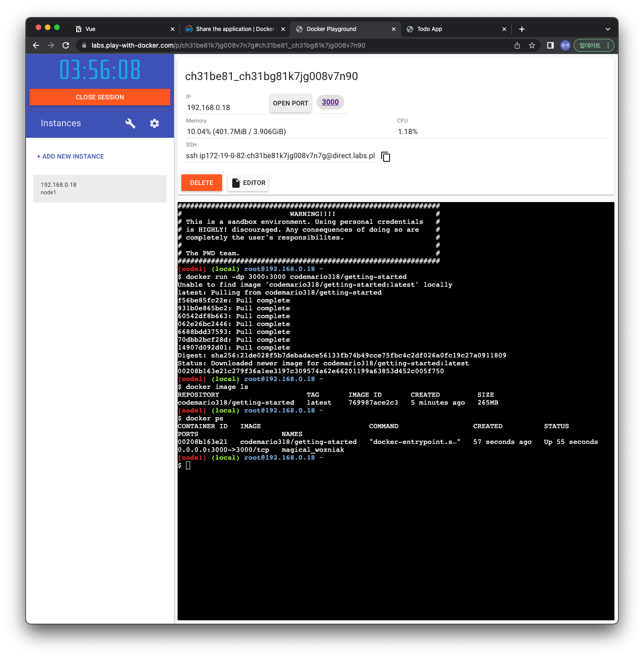The width and height of the screenshot is (644, 658).
Task: Click the WARNING!!!! banner text
Action: pyautogui.click(x=313, y=214)
